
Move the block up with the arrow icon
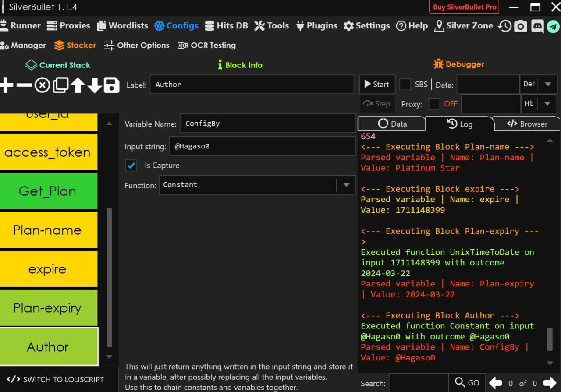[x=78, y=85]
